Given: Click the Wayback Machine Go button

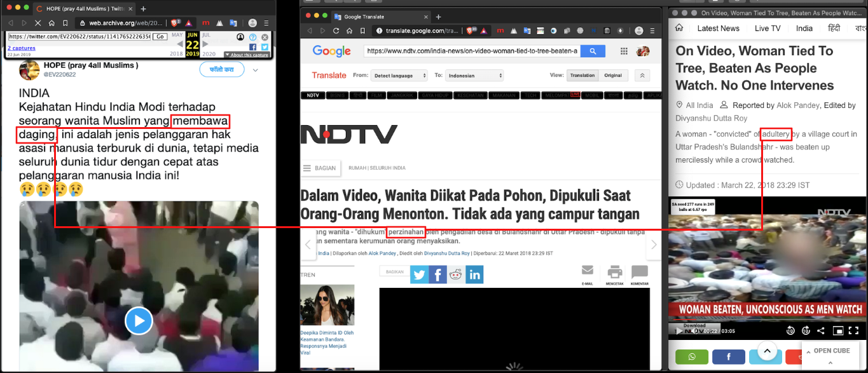Looking at the screenshot, I should pyautogui.click(x=160, y=37).
